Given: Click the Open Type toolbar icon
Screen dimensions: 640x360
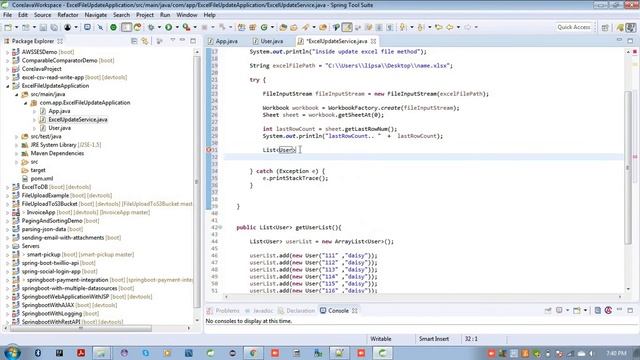Looking at the screenshot, I should pyautogui.click(x=282, y=27).
